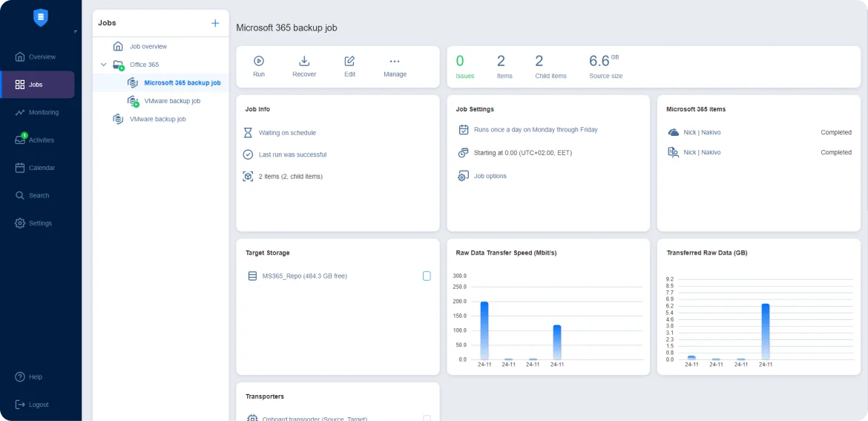Click the Nakivo shield logo
Image resolution: width=868 pixels, height=421 pixels.
tap(41, 18)
